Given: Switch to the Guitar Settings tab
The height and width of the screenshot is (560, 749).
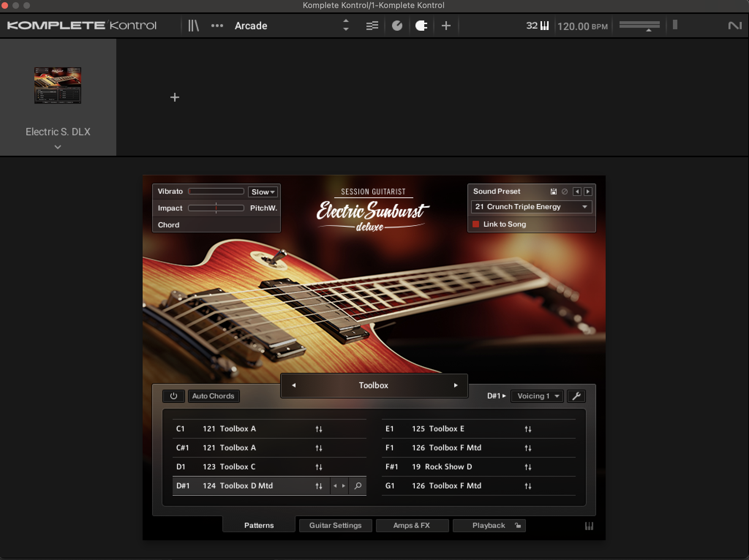Looking at the screenshot, I should coord(335,525).
